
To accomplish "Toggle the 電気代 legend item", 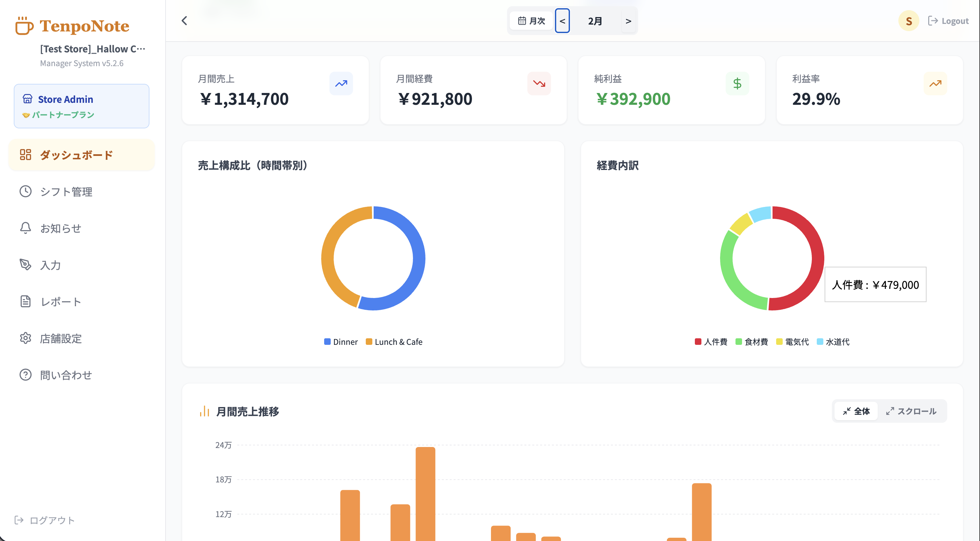I will pos(793,342).
